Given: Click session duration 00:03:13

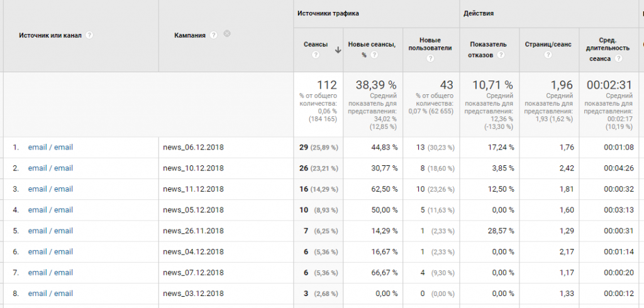Looking at the screenshot, I should click(619, 211).
